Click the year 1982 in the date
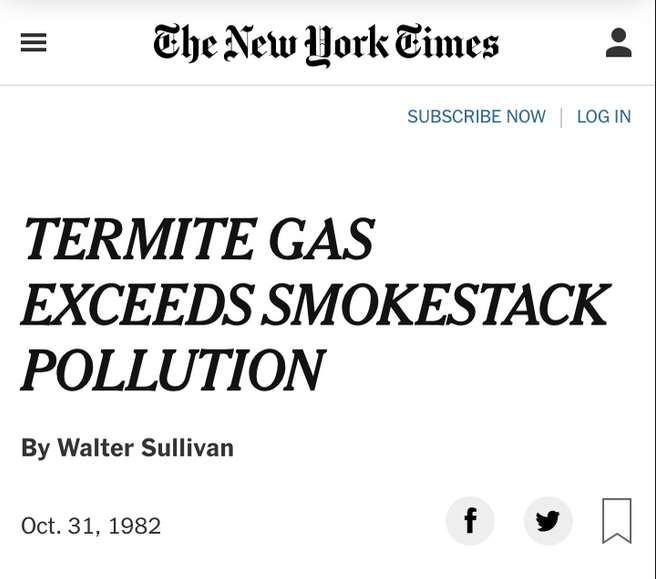The image size is (656, 579). coord(135,525)
